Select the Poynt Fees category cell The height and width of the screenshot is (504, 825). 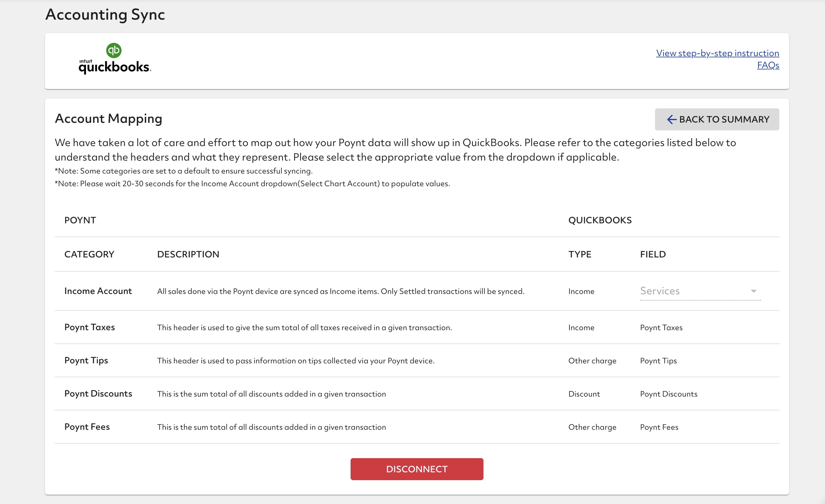87,427
